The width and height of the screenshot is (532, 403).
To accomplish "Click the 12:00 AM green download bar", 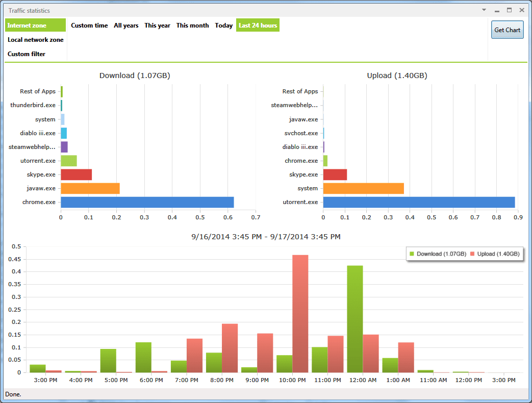I will 355,319.
